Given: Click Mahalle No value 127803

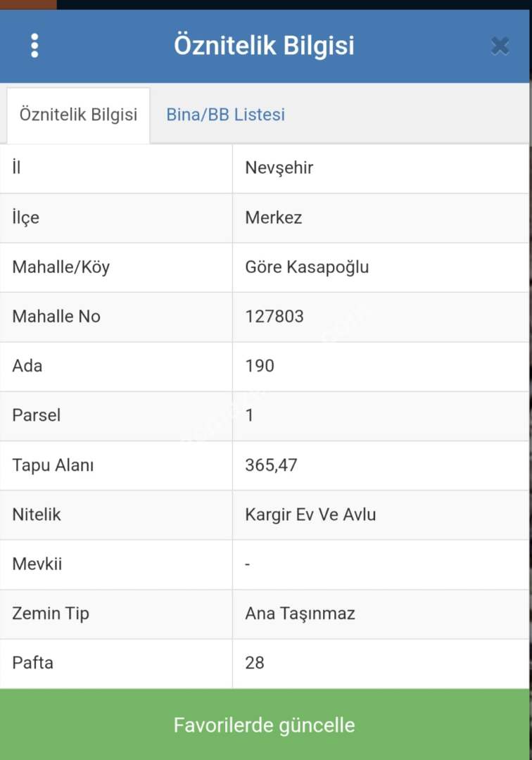Looking at the screenshot, I should 274,317.
